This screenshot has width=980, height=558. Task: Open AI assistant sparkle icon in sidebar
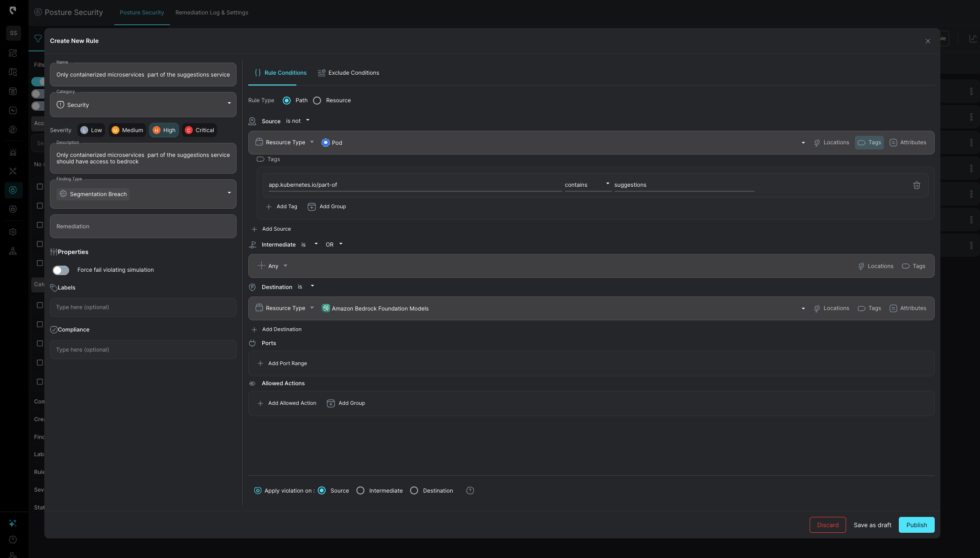(13, 523)
